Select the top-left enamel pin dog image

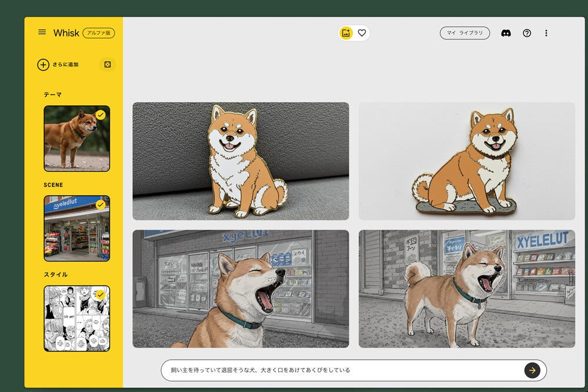pos(240,159)
